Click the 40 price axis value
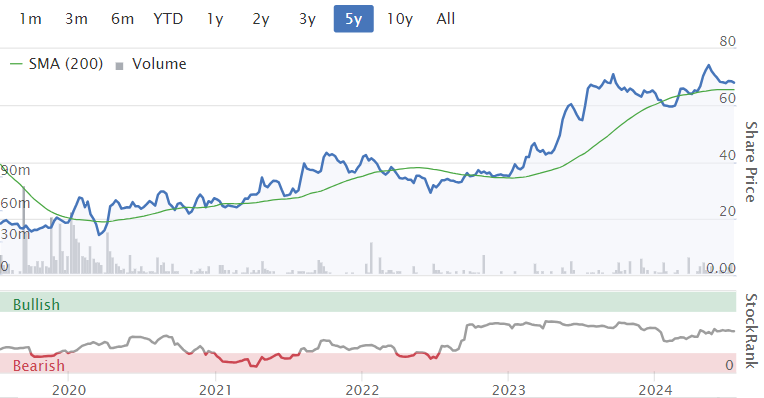764x398 pixels. (727, 155)
